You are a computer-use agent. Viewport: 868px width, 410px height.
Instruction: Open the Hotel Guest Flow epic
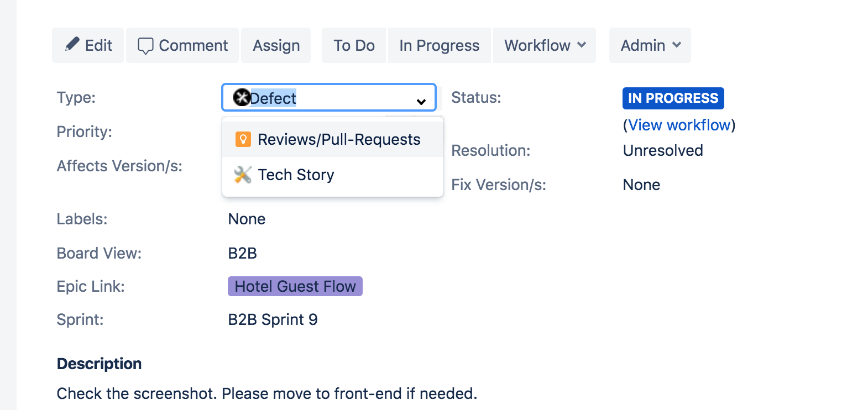[x=295, y=286]
